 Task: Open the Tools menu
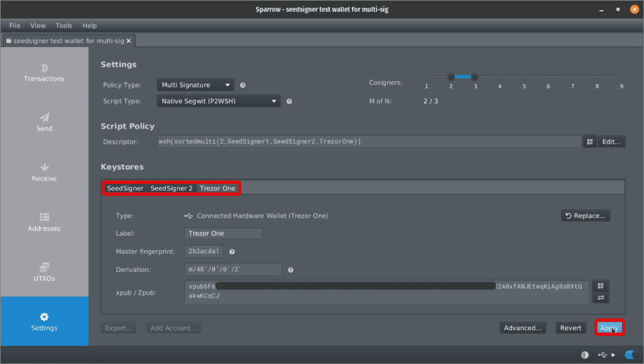click(64, 25)
